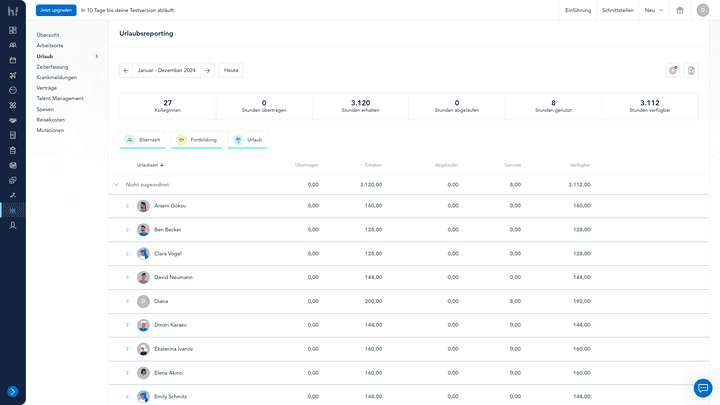Open the Schnittstellen link
The image size is (720, 405).
pyautogui.click(x=616, y=10)
